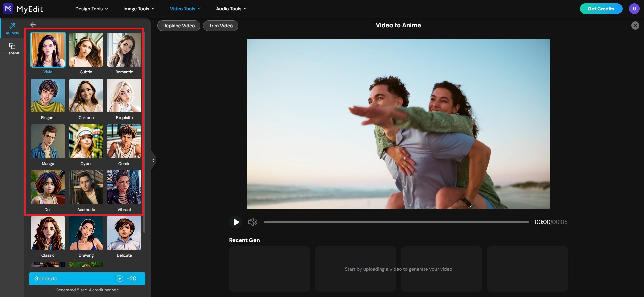
Task: Click the Replace Video button
Action: (x=179, y=26)
